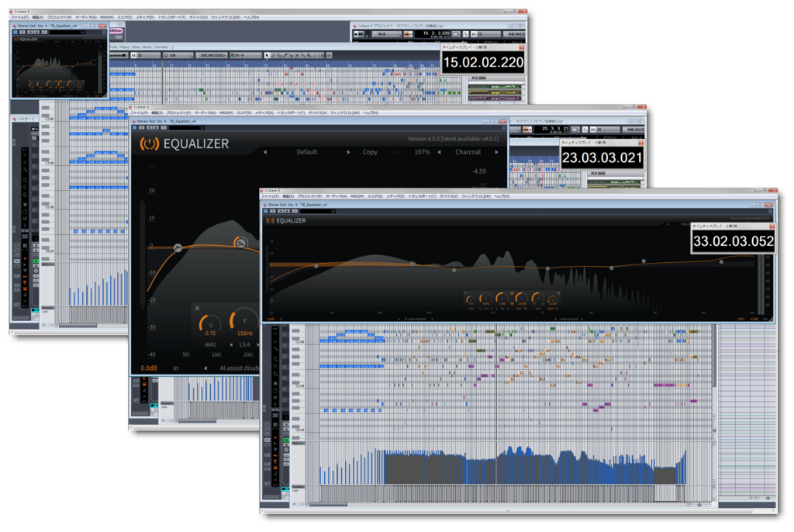This screenshot has width=794, height=532.
Task: Click the Version 4.0.0 latest available notice
Action: 453,139
